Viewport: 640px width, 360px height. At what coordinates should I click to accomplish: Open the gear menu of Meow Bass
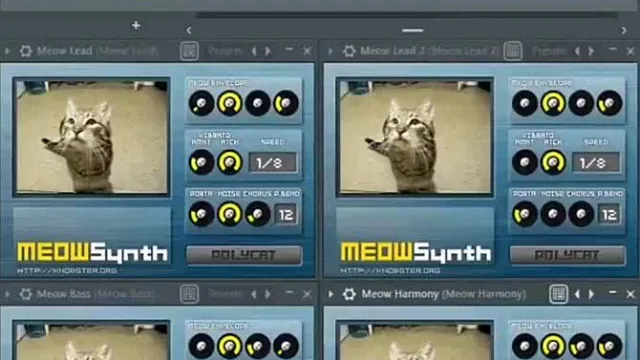[26, 294]
